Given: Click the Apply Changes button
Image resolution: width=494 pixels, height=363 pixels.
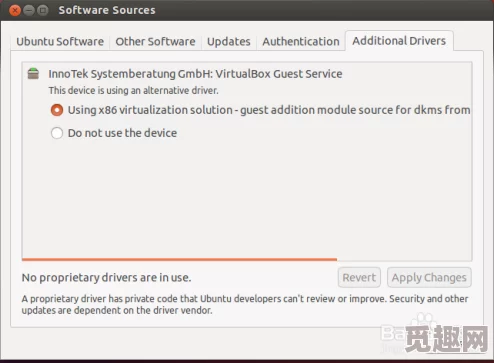Looking at the screenshot, I should point(429,277).
